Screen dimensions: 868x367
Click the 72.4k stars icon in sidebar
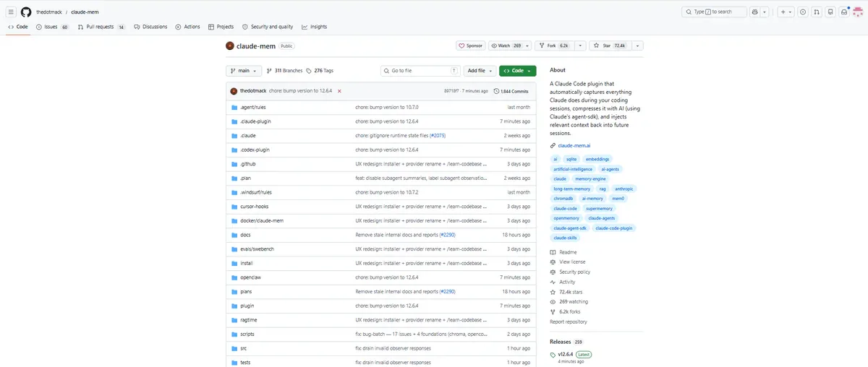553,292
